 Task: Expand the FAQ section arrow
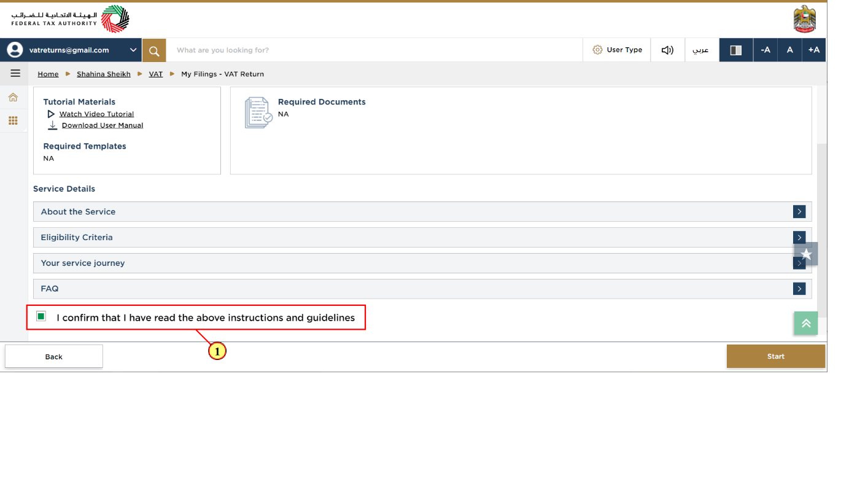click(x=799, y=289)
